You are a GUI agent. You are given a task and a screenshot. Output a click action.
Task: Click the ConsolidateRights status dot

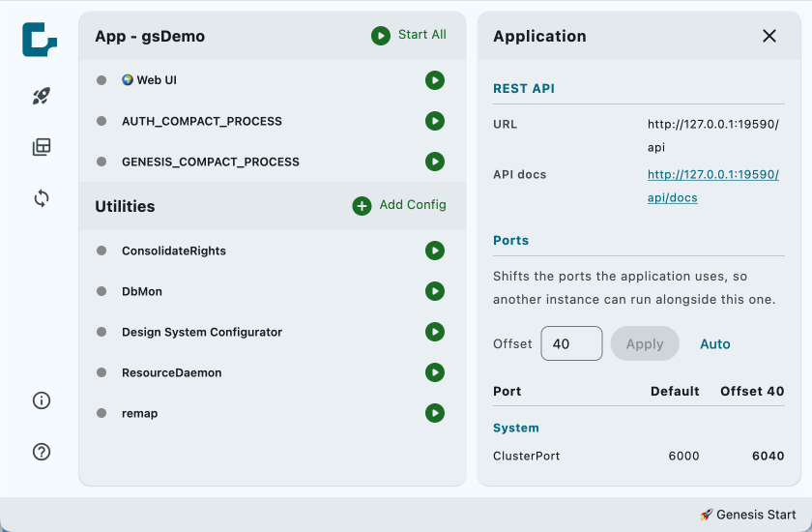(101, 251)
